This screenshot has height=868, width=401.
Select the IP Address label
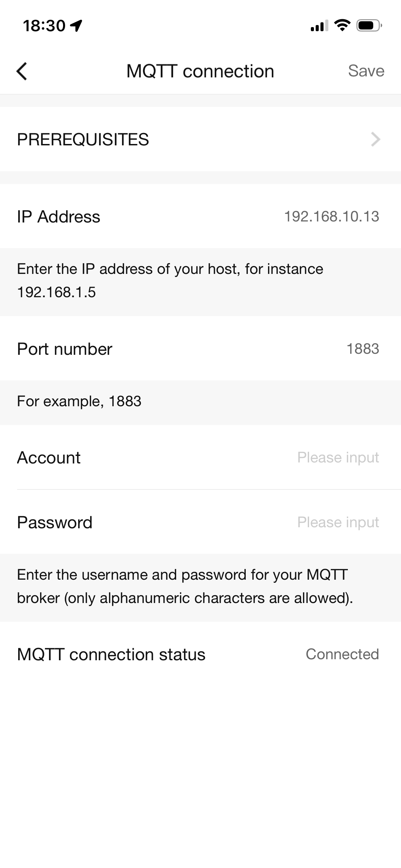[59, 217]
